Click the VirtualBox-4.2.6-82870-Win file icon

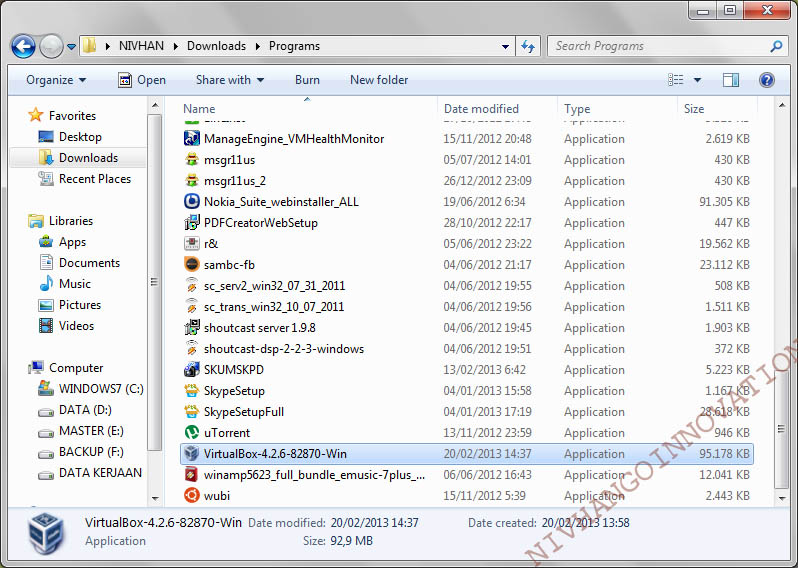tap(191, 453)
